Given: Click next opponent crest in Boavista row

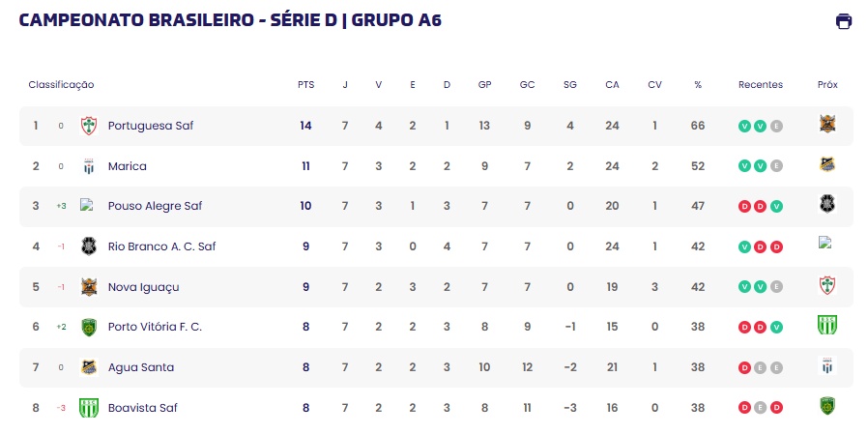Looking at the screenshot, I should (827, 405).
